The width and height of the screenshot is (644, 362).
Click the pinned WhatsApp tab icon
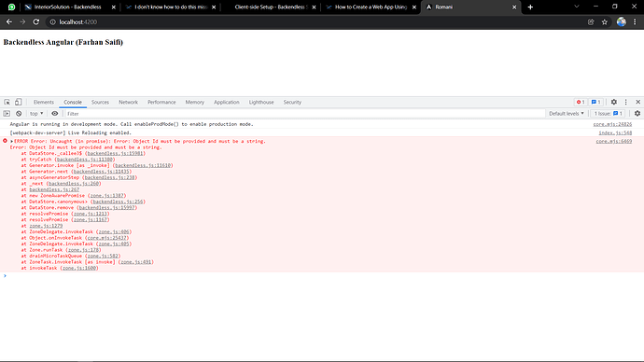[x=11, y=7]
